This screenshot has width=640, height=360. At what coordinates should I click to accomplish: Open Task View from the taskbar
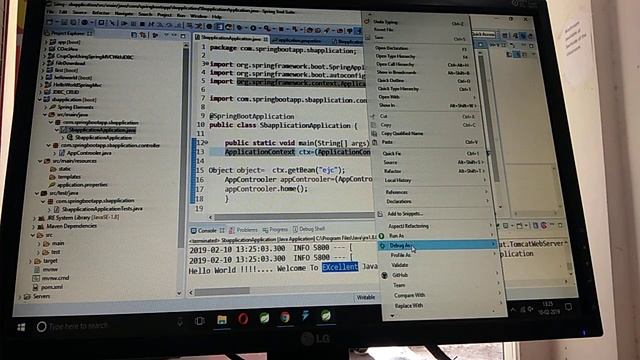tap(200, 321)
